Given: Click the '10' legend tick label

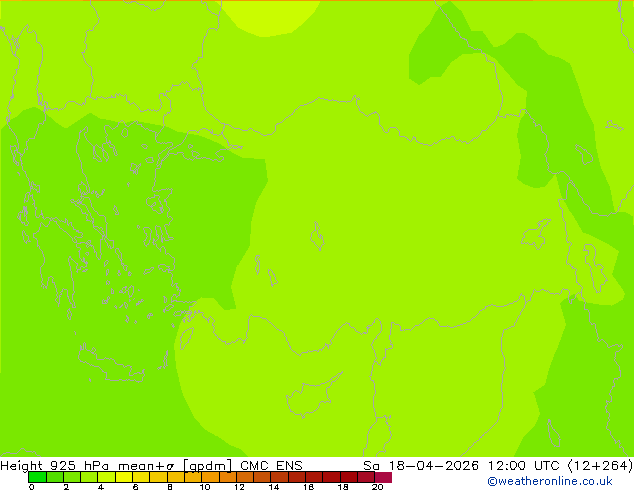Looking at the screenshot, I should (x=205, y=487).
